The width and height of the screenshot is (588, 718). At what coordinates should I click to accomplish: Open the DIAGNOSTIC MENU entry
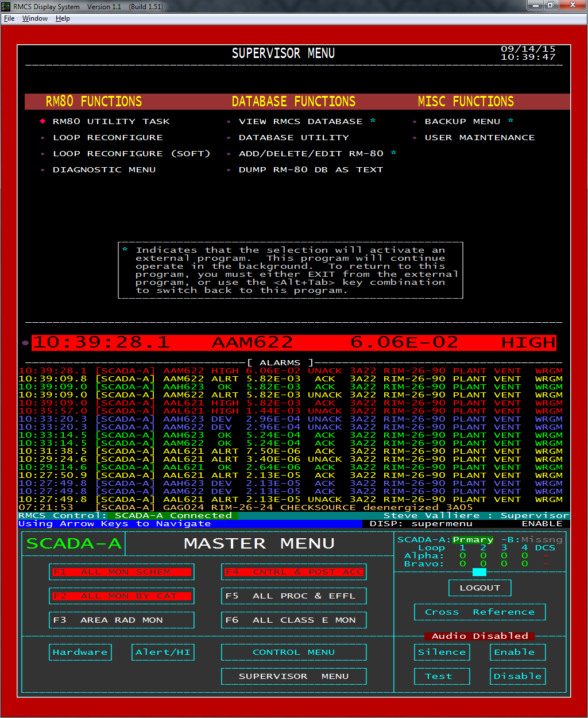(104, 169)
